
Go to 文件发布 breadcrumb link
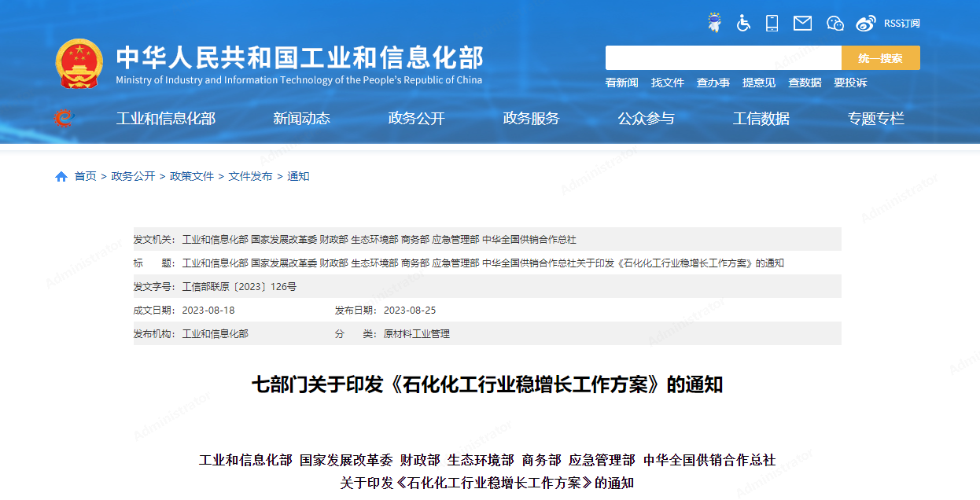coord(250,176)
